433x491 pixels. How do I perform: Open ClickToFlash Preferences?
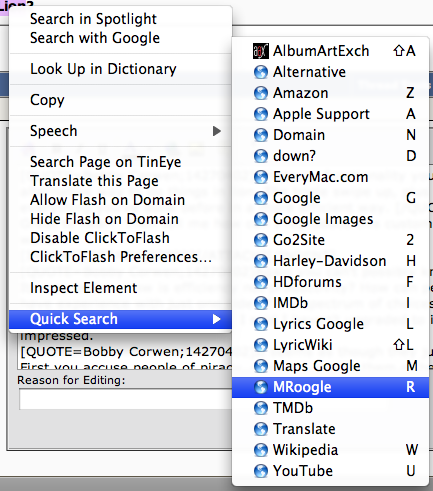click(x=120, y=257)
